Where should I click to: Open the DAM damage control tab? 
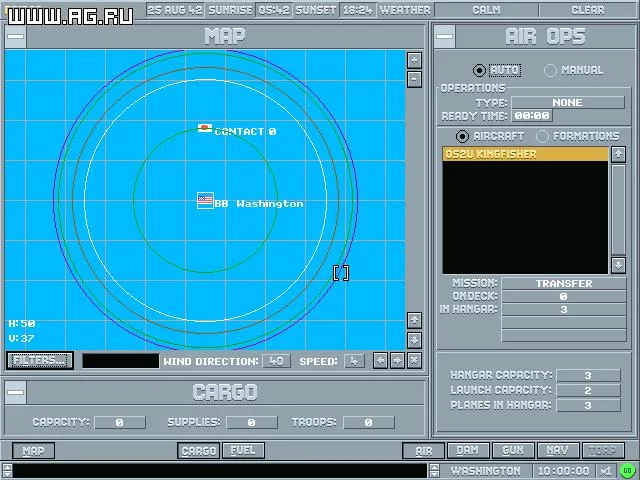tap(468, 451)
